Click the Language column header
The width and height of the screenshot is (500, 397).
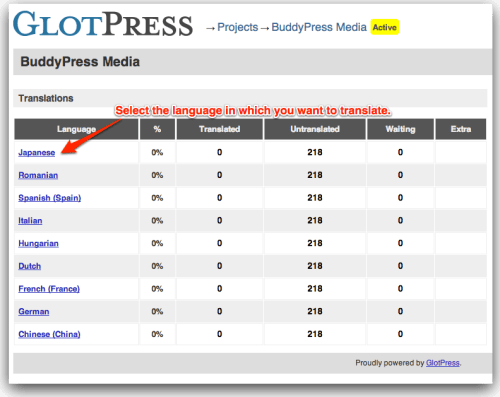click(76, 129)
